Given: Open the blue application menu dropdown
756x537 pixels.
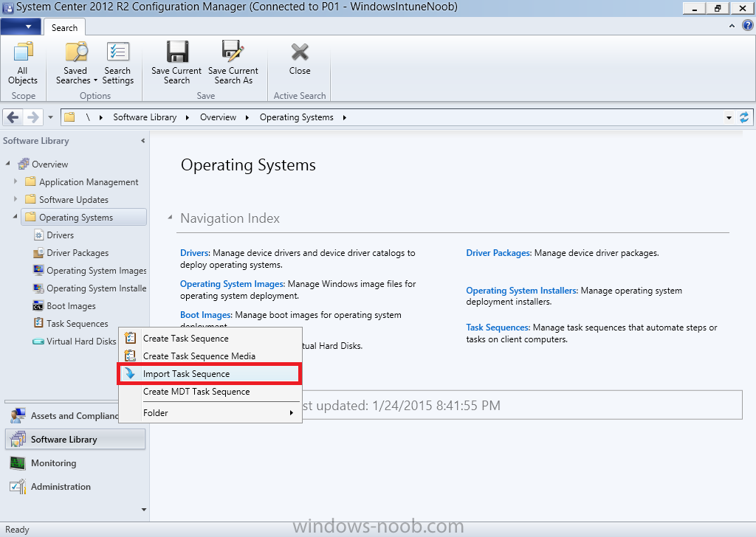Looking at the screenshot, I should point(20,27).
